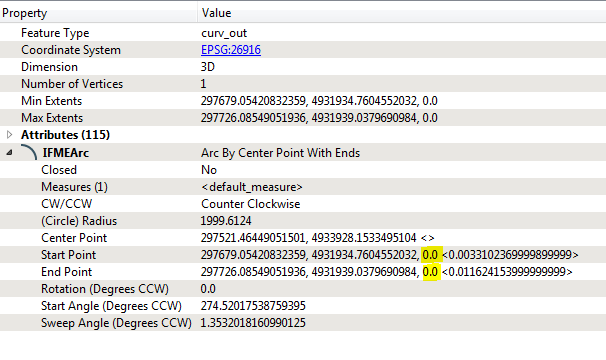
Task: Select the Min Extents label
Action: tap(52, 101)
